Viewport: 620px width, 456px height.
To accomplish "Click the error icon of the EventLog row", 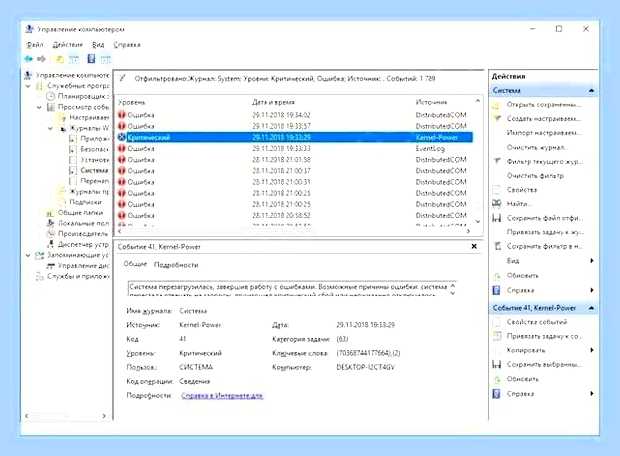I will (122, 148).
